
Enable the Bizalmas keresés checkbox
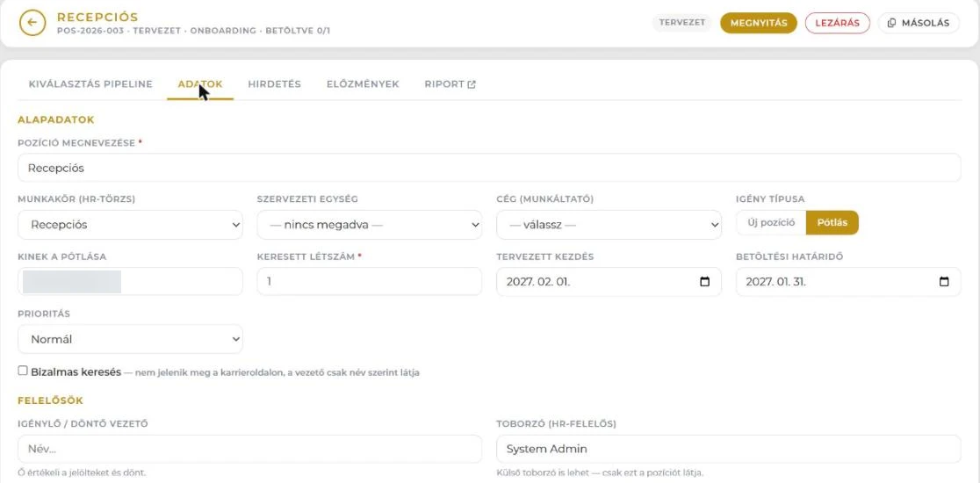tap(23, 371)
